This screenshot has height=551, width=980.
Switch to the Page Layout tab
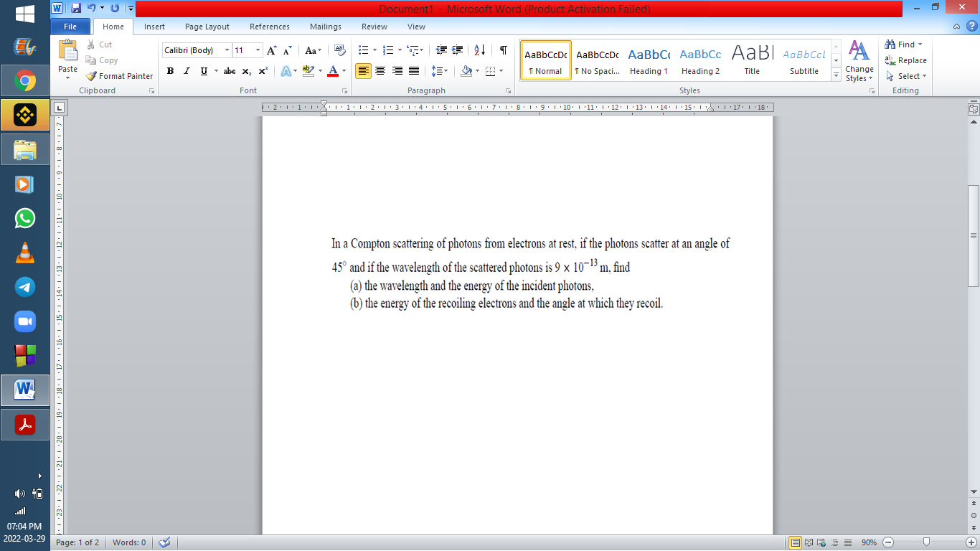pos(207,27)
